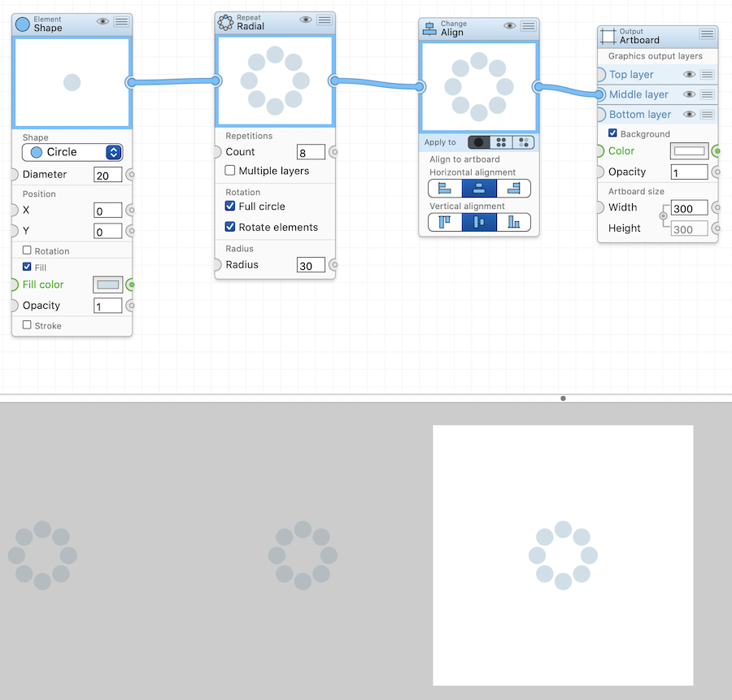Click the Fill color swatch
This screenshot has width=732, height=700.
(x=108, y=285)
